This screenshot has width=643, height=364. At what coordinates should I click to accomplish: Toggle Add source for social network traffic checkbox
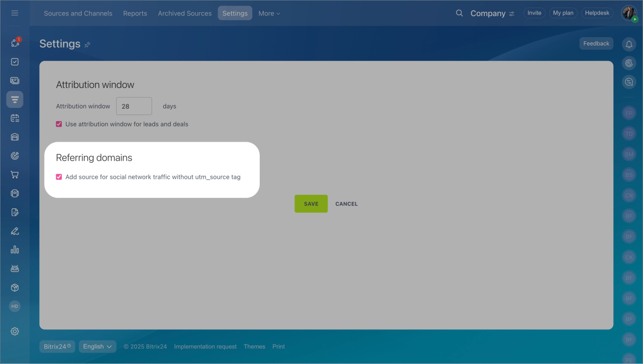click(59, 177)
